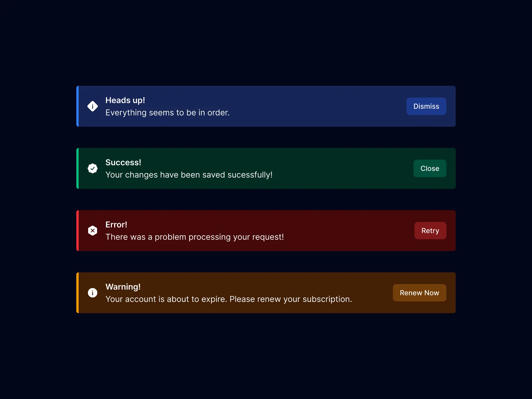
Task: Click the "Error!" heading text
Action: click(x=116, y=225)
